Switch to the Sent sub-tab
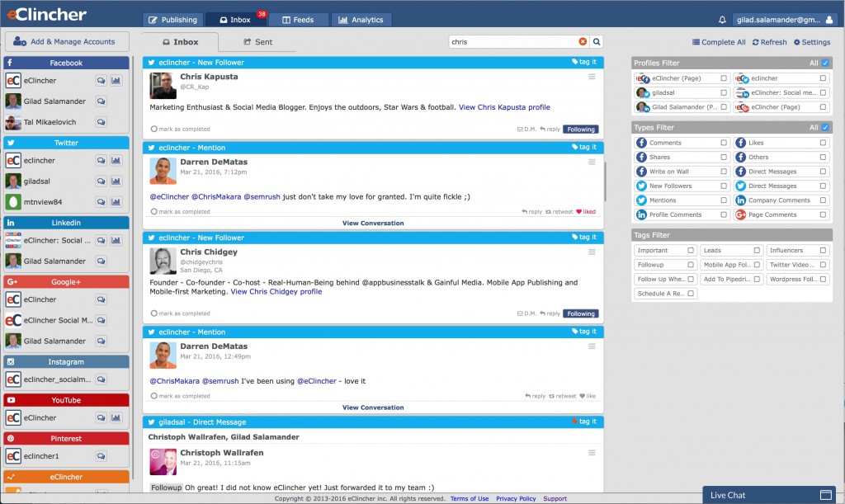Image resolution: width=845 pixels, height=504 pixels. 257,42
